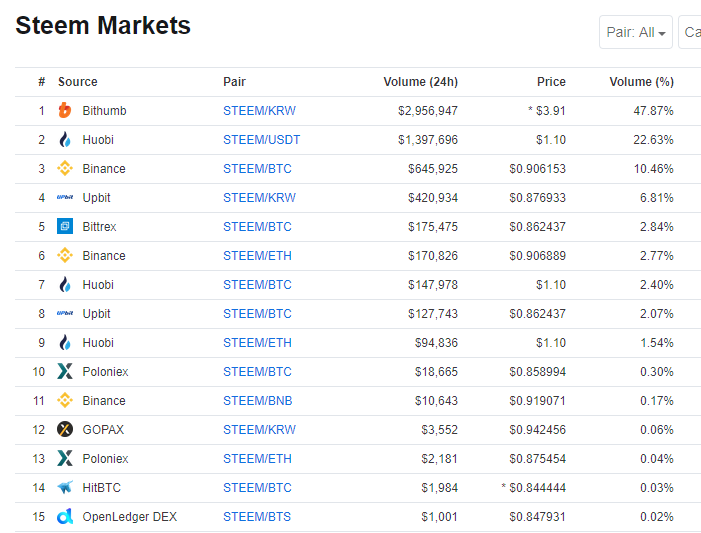Sort by the Price column header
The width and height of the screenshot is (701, 533).
tap(551, 82)
